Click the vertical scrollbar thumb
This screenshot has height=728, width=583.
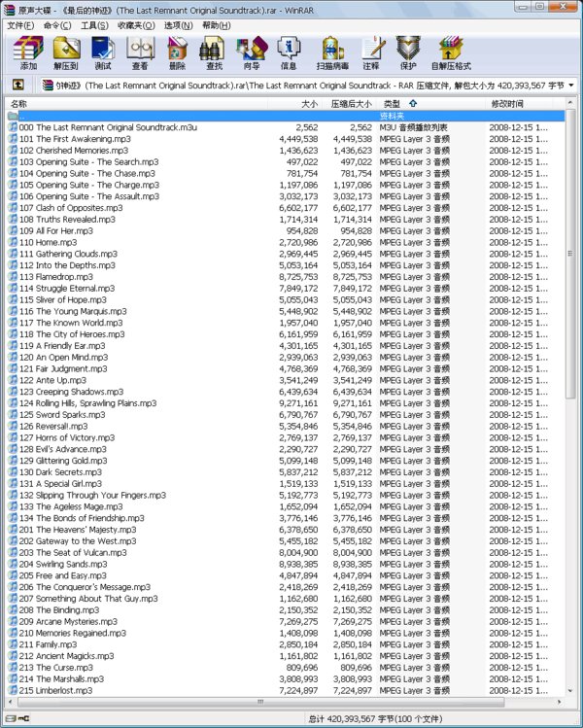[x=570, y=254]
